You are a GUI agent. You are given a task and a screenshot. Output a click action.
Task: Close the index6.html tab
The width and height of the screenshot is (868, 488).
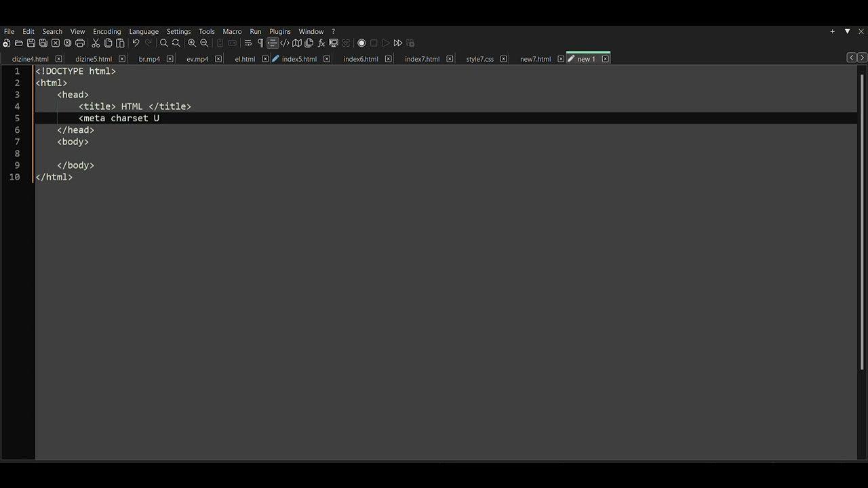(389, 59)
